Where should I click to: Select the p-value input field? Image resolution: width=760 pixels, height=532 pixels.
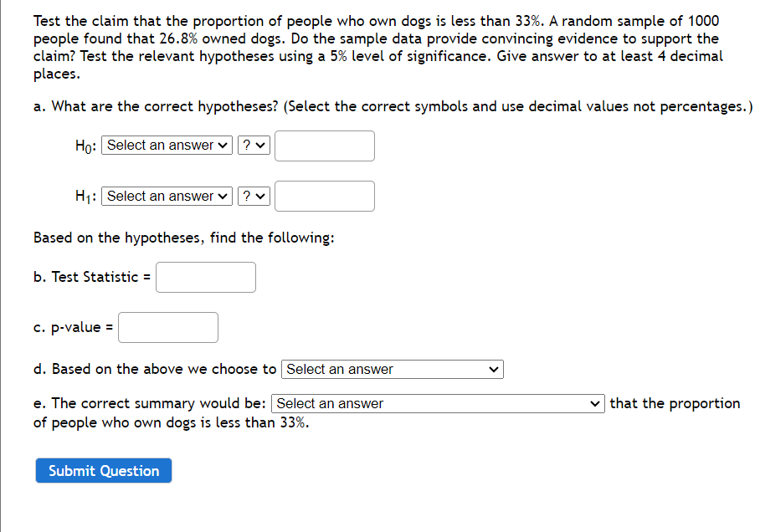click(167, 327)
